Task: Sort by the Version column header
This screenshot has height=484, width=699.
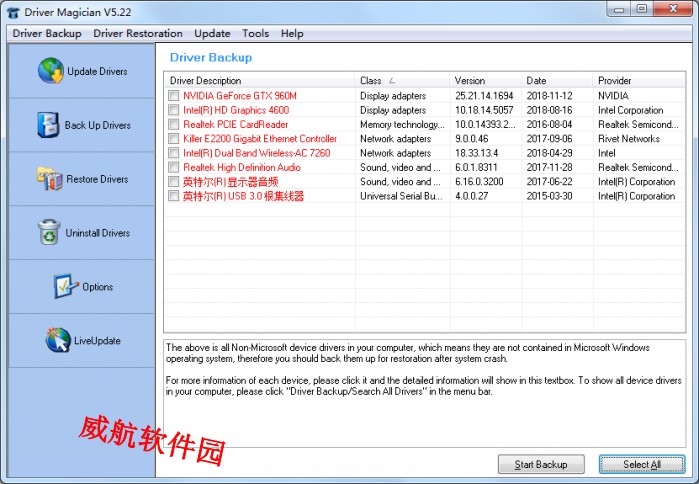Action: (x=485, y=81)
